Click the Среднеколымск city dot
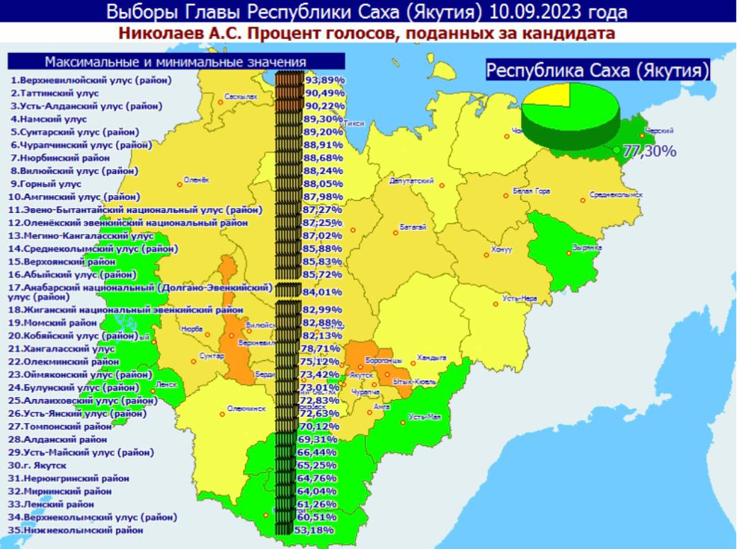Screen dimensions: 756x549 [583, 200]
